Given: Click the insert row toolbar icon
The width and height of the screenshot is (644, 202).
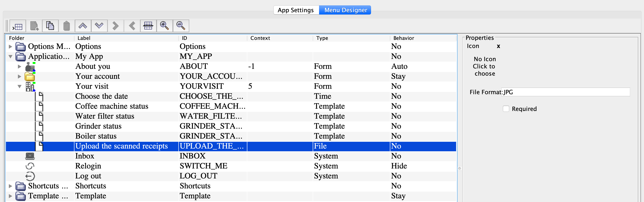Looking at the screenshot, I should (x=18, y=26).
